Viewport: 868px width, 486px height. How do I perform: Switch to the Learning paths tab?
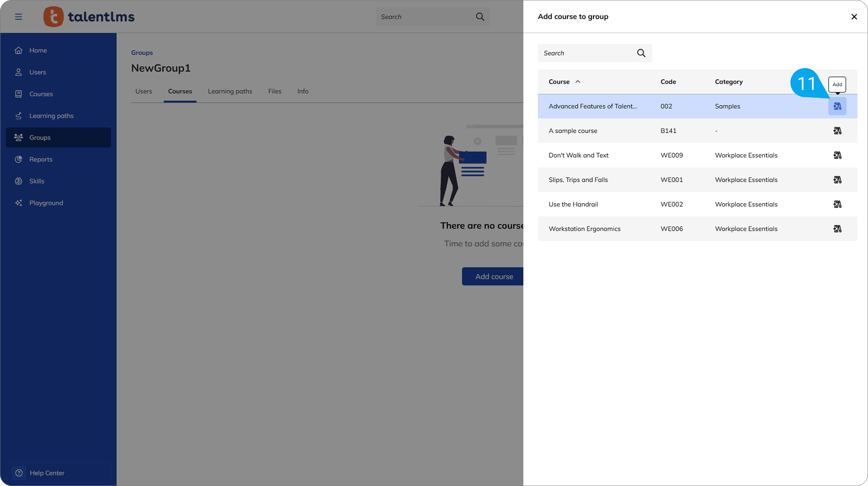point(230,91)
